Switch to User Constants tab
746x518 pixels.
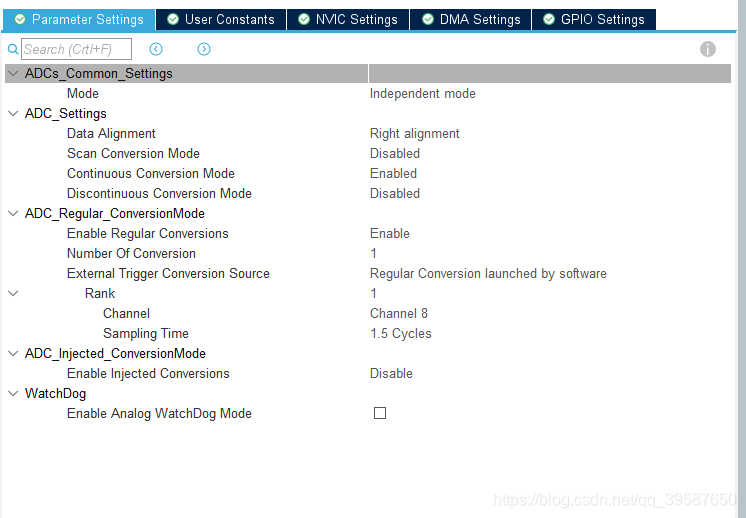pos(221,20)
